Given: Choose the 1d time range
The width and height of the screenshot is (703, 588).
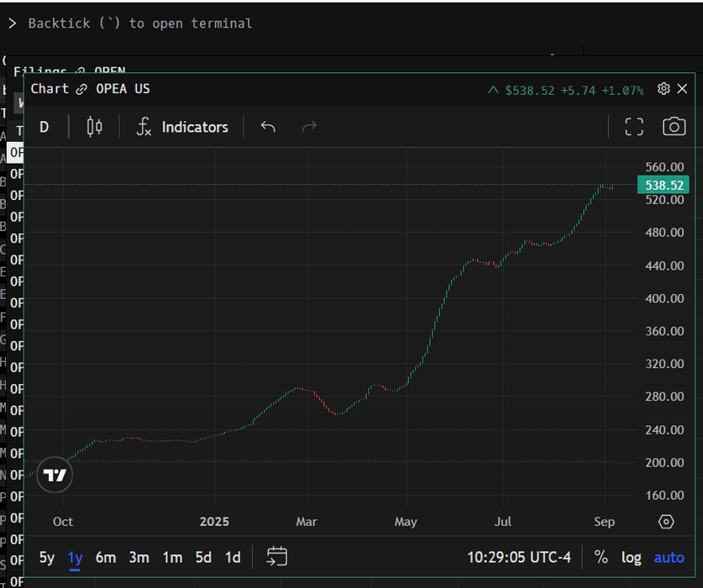Looking at the screenshot, I should [233, 557].
